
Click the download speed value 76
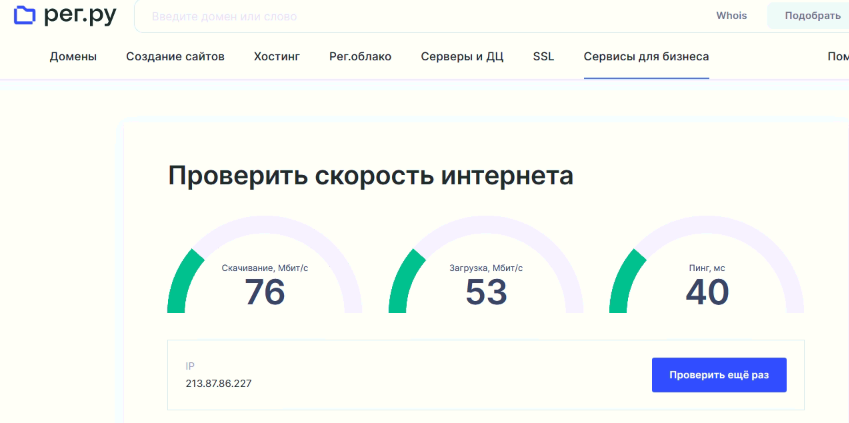click(265, 293)
